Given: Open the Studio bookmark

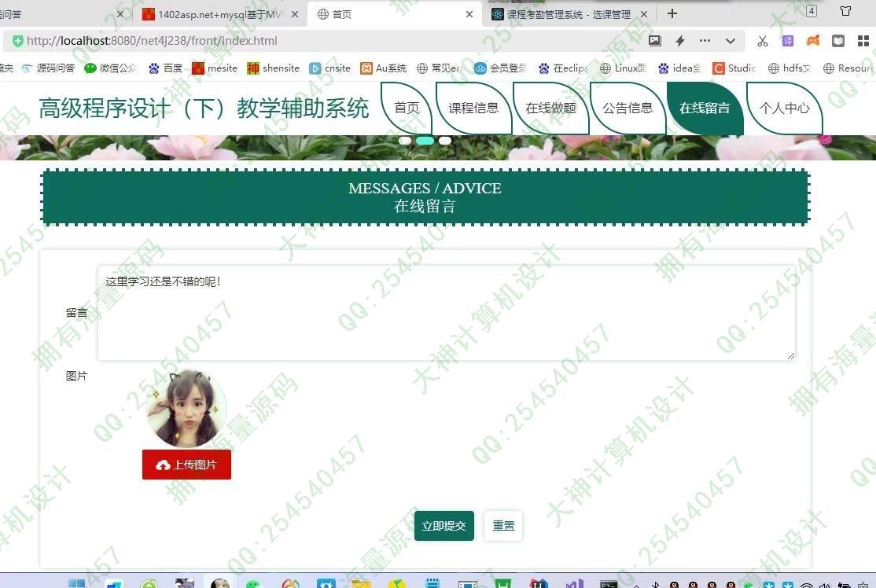Looking at the screenshot, I should tap(734, 68).
